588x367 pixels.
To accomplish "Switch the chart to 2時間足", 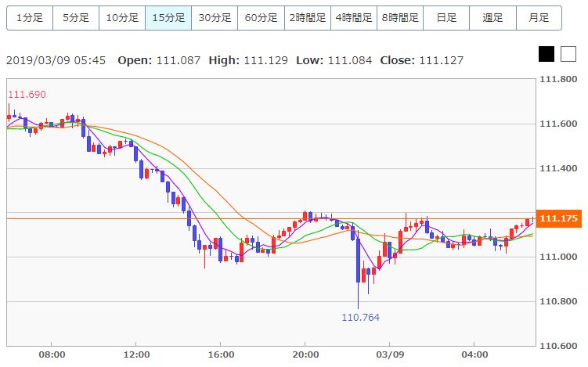I will click(x=307, y=17).
